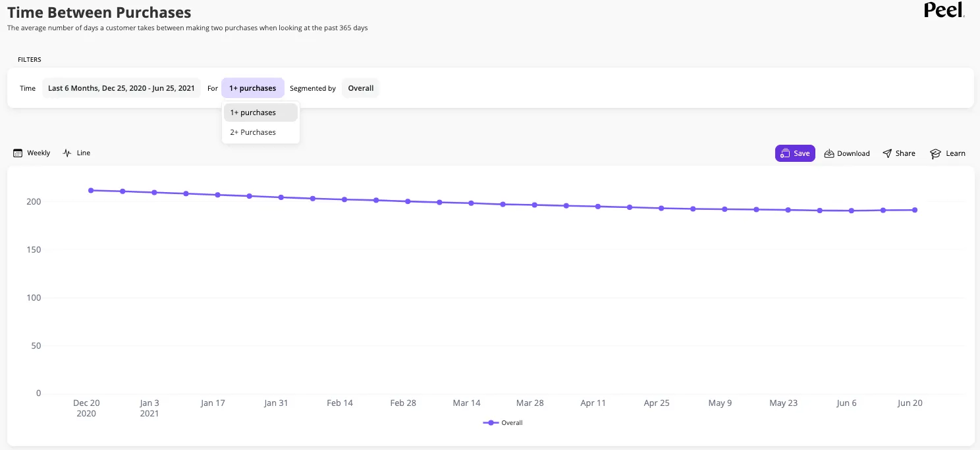980x450 pixels.
Task: Click the Save button label
Action: pyautogui.click(x=802, y=153)
